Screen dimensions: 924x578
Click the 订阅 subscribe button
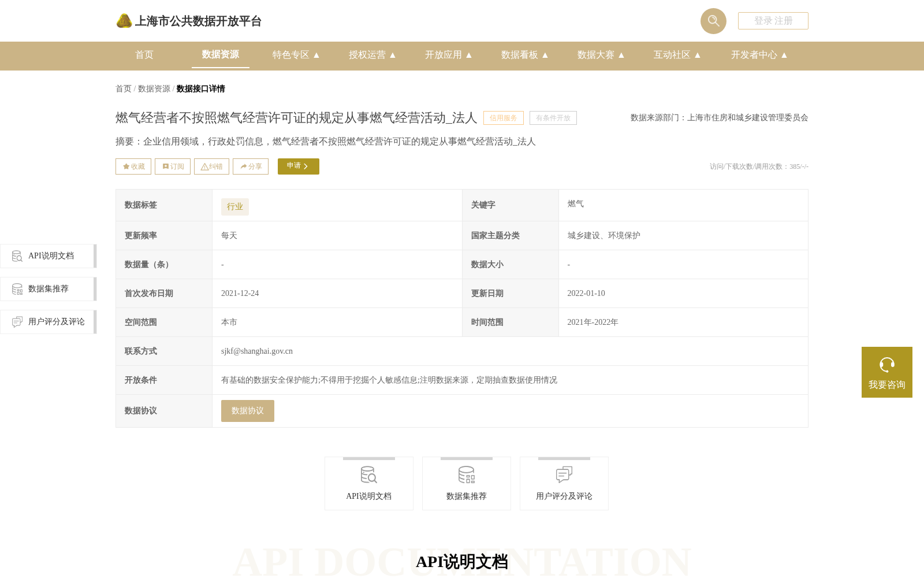pos(173,166)
